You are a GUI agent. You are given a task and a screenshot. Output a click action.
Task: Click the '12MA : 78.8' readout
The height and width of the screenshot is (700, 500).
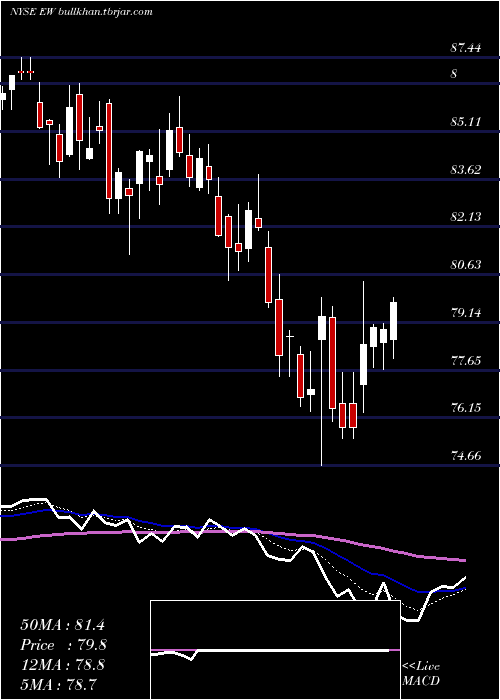pyautogui.click(x=62, y=665)
